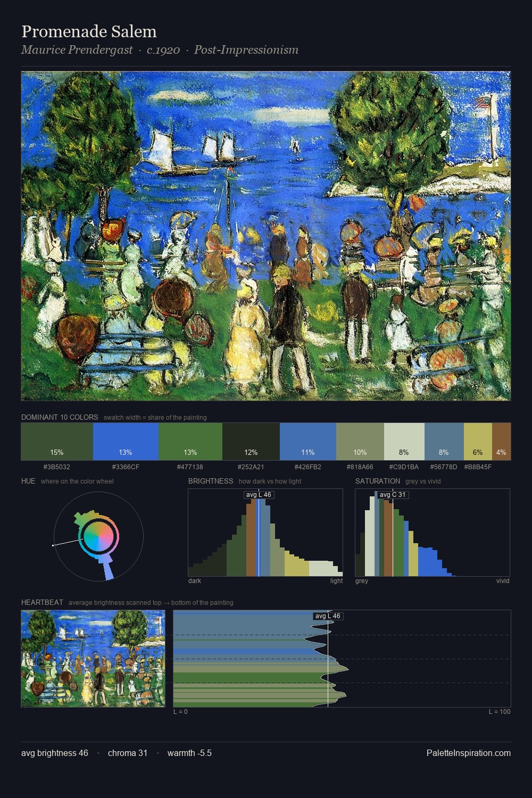Click the 'HUE' section heading
Screen dimensions: 532x798
pos(28,481)
